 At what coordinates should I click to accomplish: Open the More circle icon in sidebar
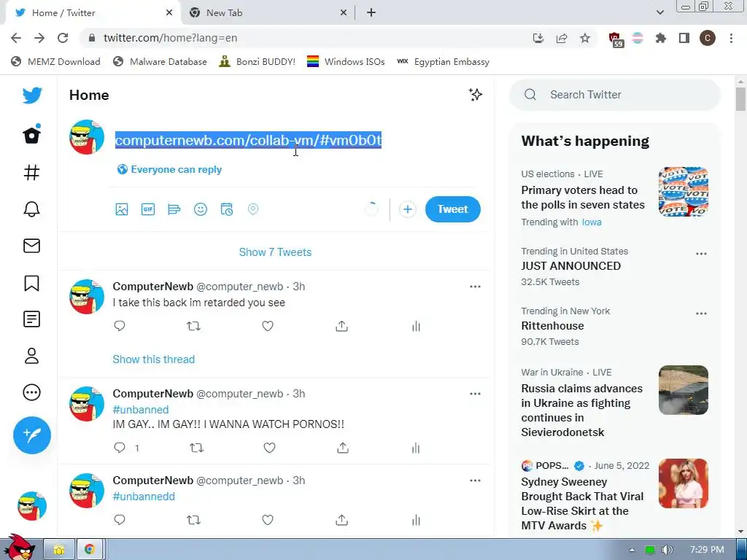32,392
